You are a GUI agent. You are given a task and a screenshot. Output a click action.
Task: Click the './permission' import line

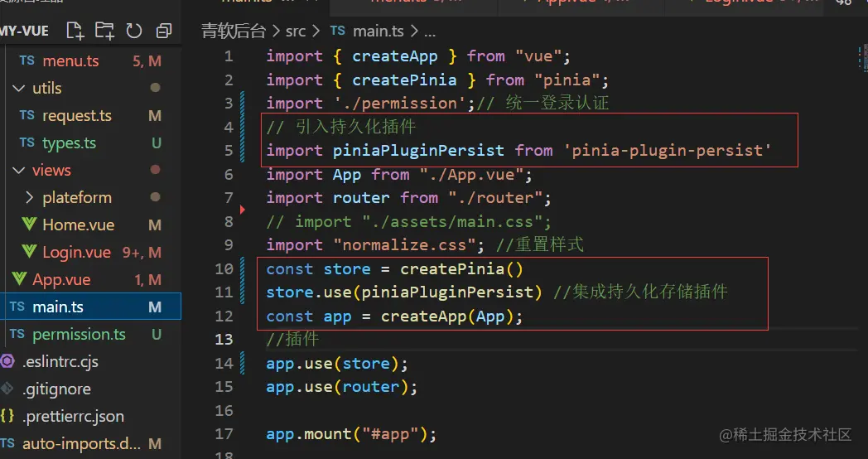click(437, 104)
